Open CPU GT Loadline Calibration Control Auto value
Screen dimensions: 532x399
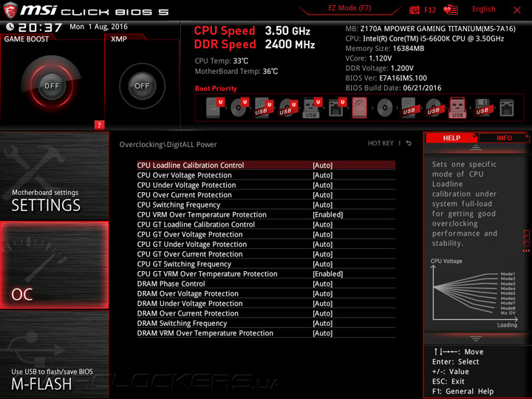click(x=323, y=225)
